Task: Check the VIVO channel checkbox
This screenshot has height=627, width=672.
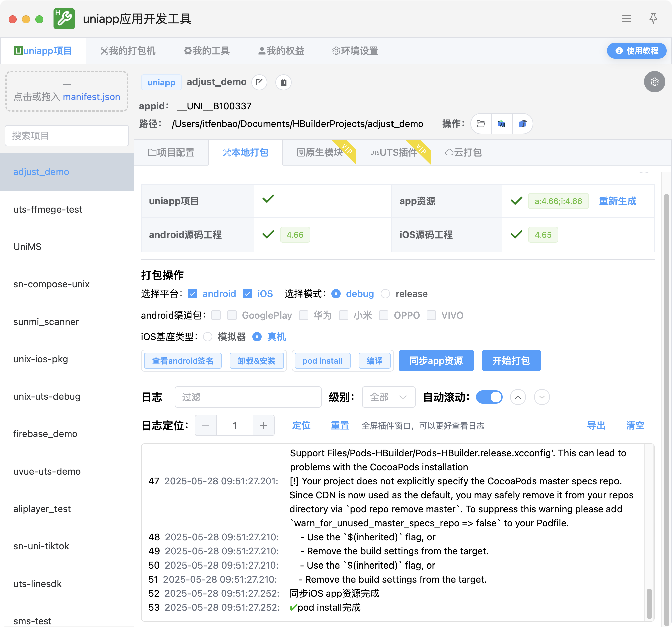Action: [x=431, y=315]
